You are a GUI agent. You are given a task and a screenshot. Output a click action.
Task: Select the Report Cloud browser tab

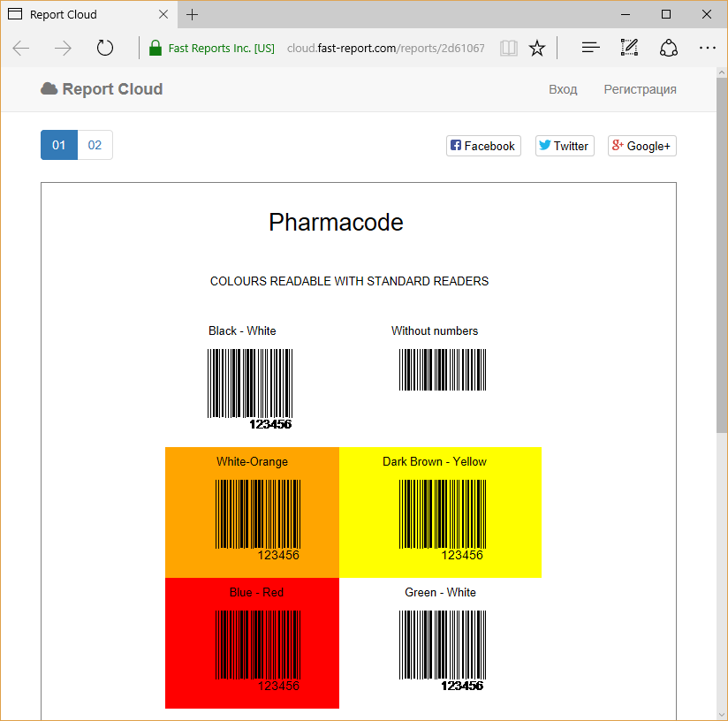(x=88, y=14)
